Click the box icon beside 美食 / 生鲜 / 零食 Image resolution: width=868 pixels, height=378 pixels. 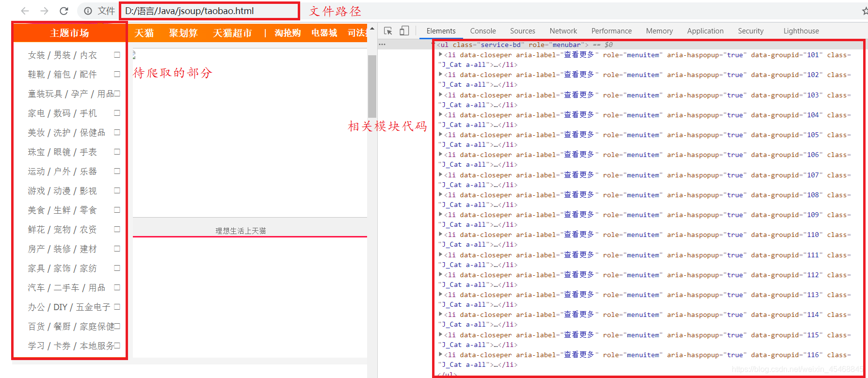[x=117, y=210]
